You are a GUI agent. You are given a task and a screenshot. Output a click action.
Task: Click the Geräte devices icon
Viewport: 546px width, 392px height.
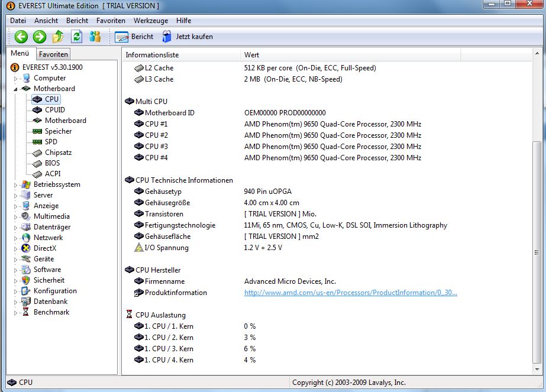[x=26, y=259]
